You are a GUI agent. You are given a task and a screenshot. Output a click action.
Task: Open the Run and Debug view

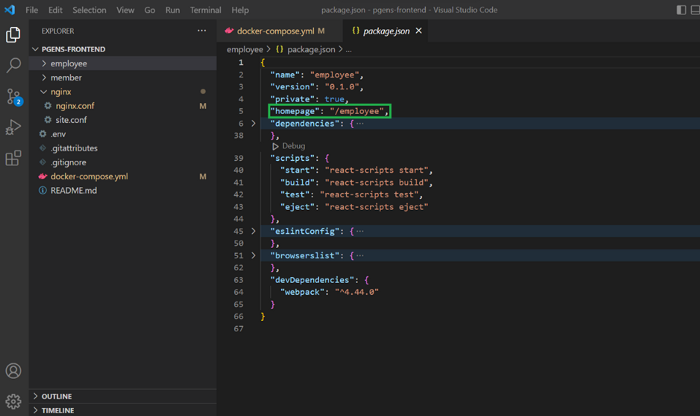click(x=13, y=127)
